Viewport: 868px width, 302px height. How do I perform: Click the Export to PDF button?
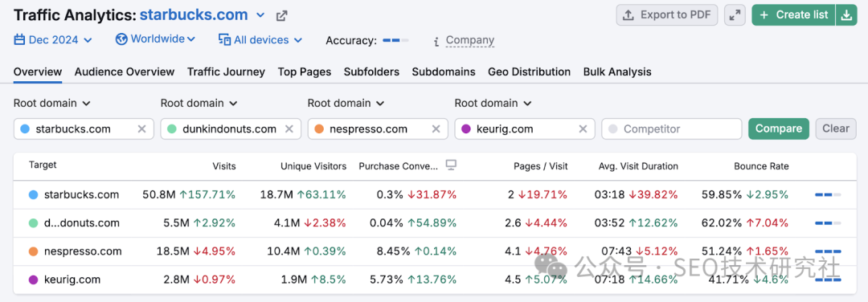click(667, 15)
